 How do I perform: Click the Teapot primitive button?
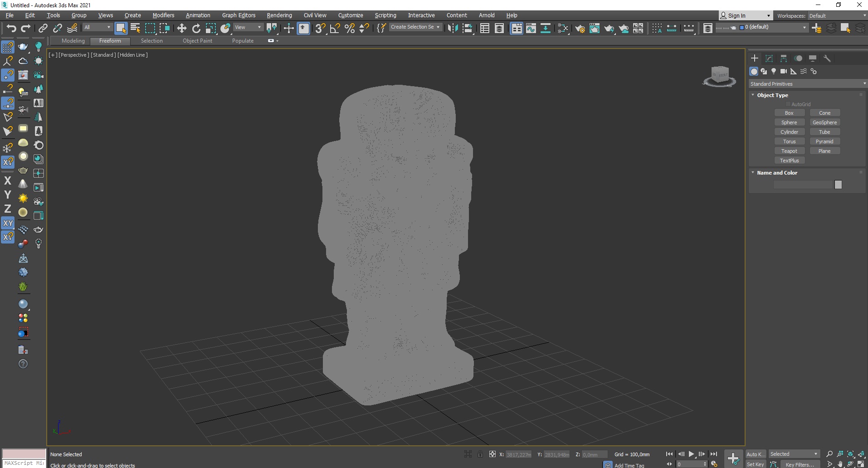[x=789, y=151]
